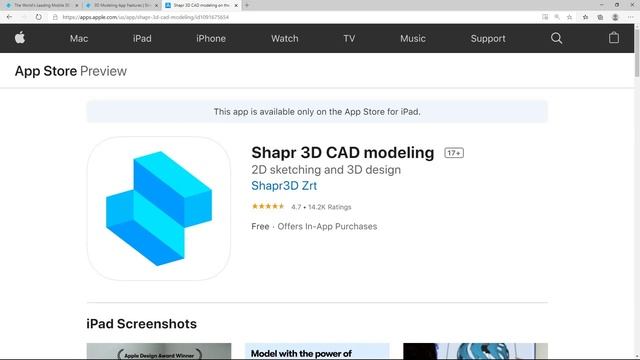Click '2D sketching and 3D design' subtitle
The height and width of the screenshot is (360, 640).
pyautogui.click(x=326, y=170)
